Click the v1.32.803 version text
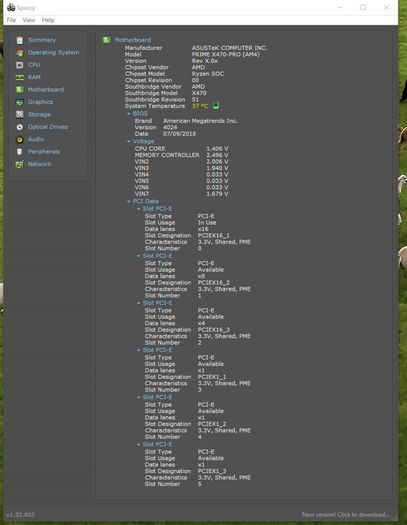The image size is (407, 525). point(20,515)
